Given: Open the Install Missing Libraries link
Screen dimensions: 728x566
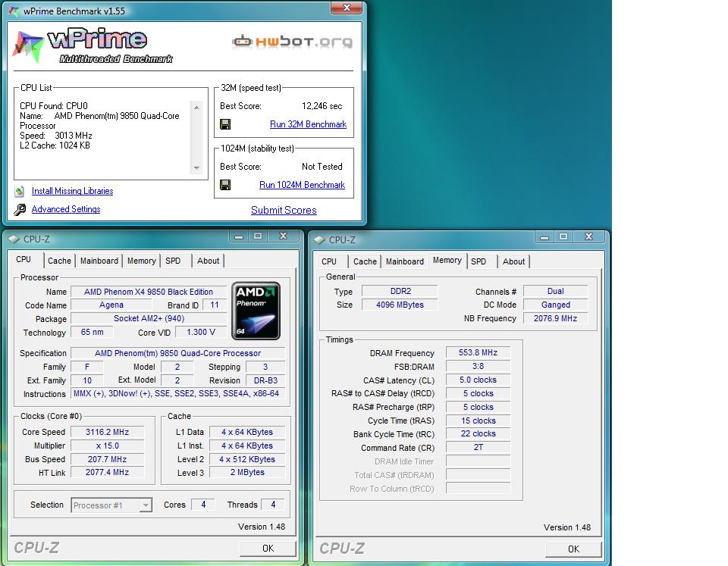Looking at the screenshot, I should 73,191.
